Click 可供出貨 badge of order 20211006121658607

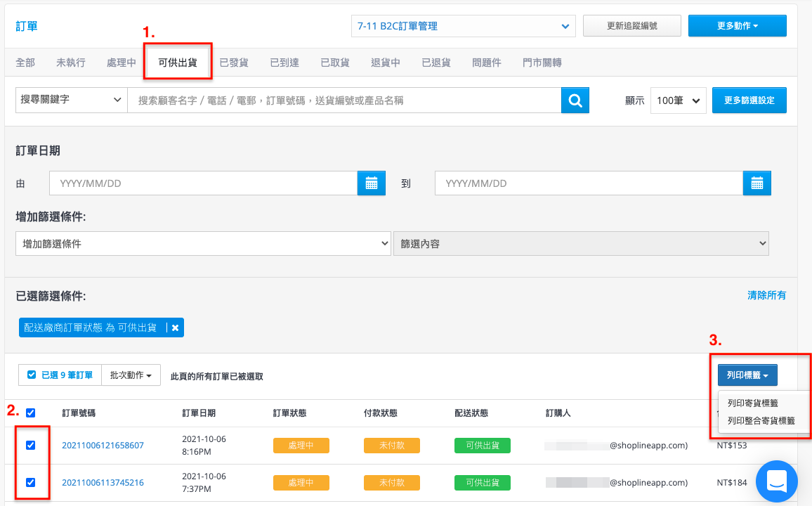482,446
